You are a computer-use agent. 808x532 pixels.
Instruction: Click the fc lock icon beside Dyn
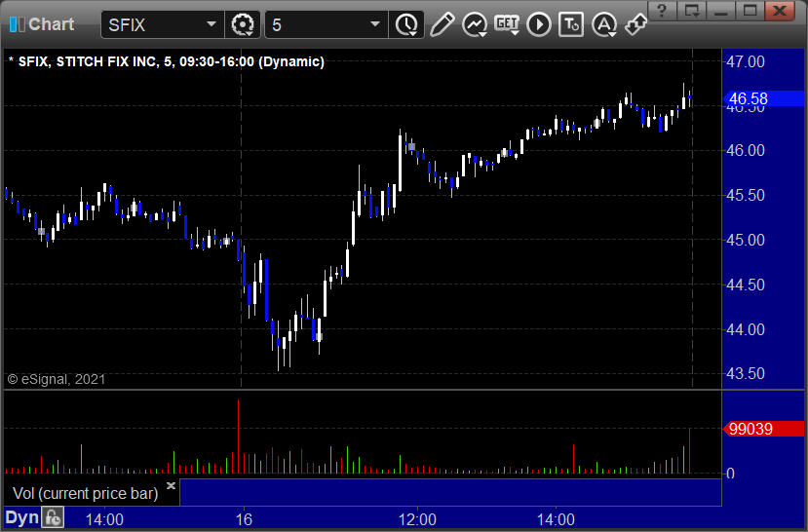tap(53, 517)
